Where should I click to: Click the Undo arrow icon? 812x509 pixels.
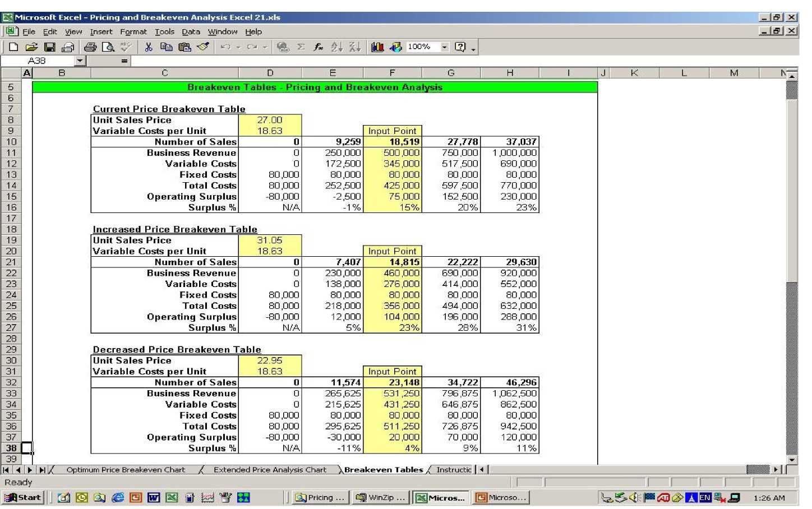coord(225,47)
